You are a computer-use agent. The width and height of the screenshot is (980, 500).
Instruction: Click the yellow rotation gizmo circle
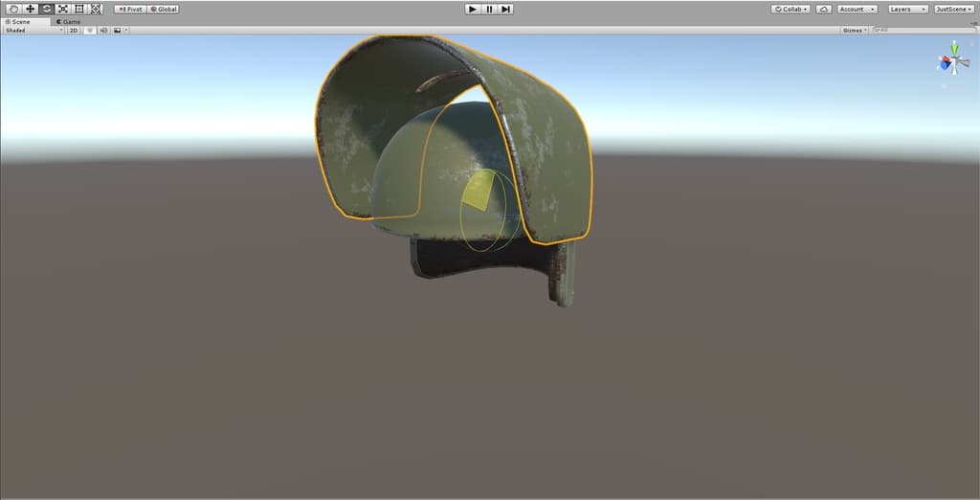pos(482,210)
